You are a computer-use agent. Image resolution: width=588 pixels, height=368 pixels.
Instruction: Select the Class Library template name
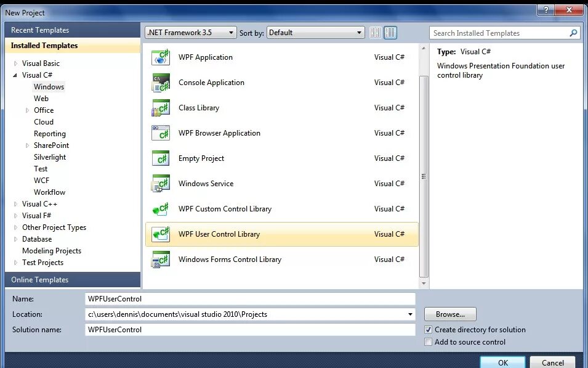[x=199, y=108]
